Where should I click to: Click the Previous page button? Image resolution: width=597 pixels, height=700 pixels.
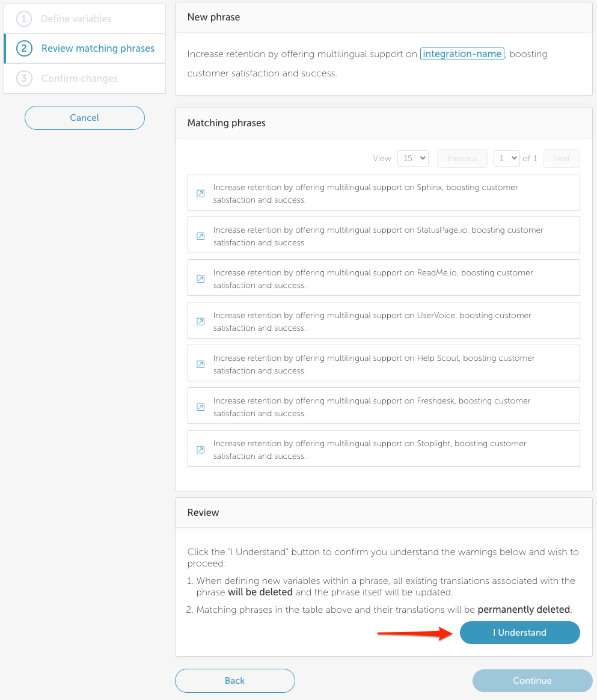pyautogui.click(x=462, y=159)
